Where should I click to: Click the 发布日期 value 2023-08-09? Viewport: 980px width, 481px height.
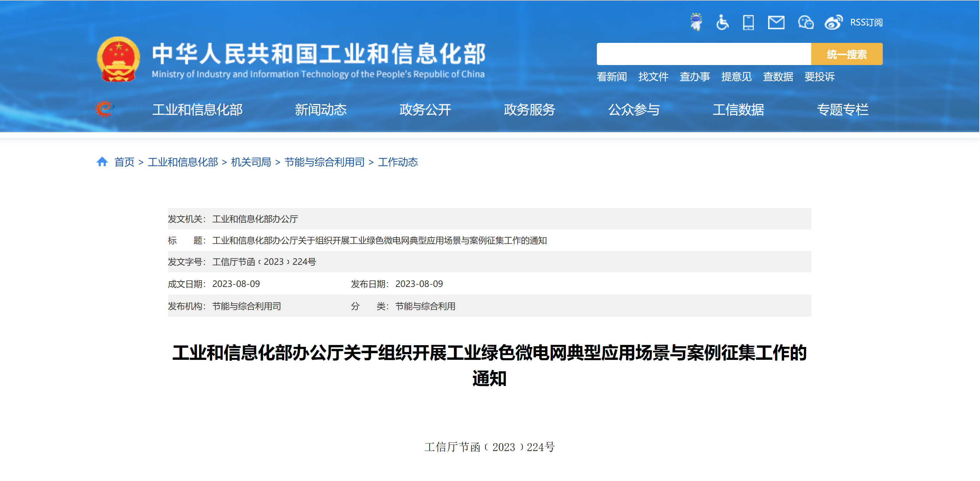point(419,284)
